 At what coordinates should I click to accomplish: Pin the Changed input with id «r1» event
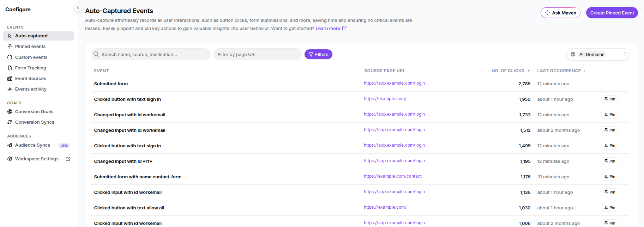click(x=610, y=161)
